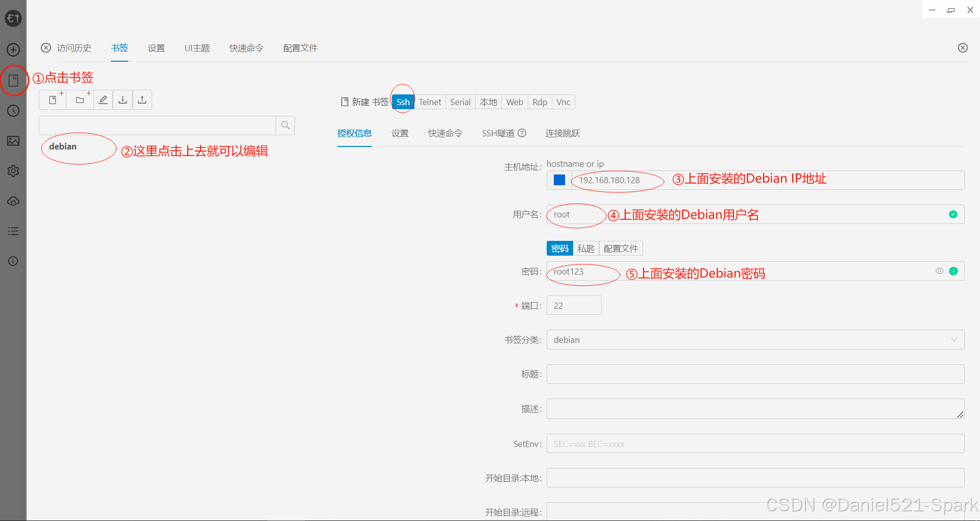Screen dimensions: 980x521
Task: Open new SSH connection plus icon
Action: click(x=13, y=49)
